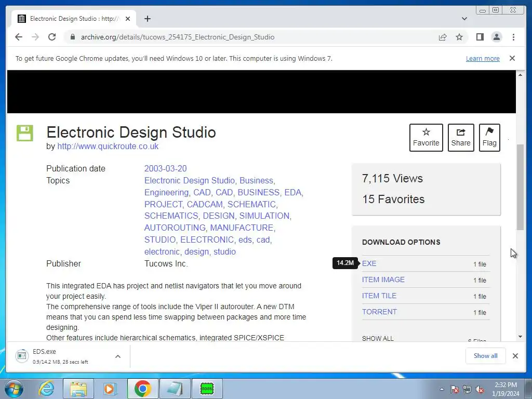This screenshot has width=532, height=399.
Task: Open the green 8086 chip taskbar app
Action: 207,389
